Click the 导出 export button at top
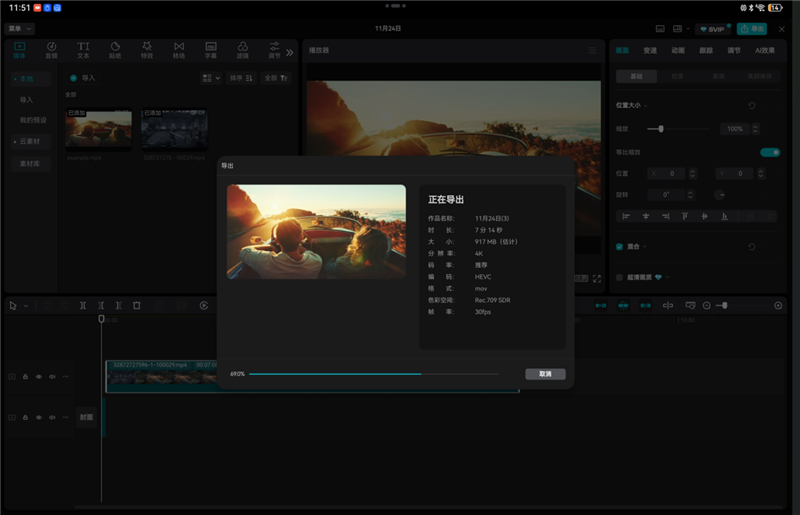The image size is (800, 515). 752,29
